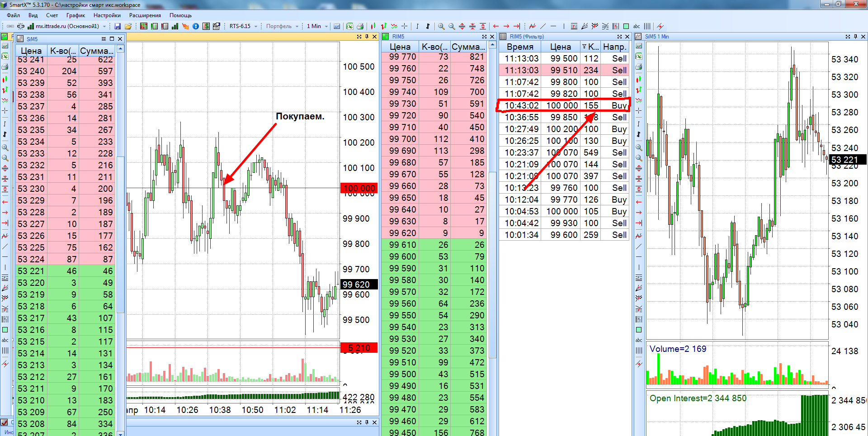868x436 pixels.
Task: Click price 53 240 in SiM5 order book
Action: (x=31, y=71)
